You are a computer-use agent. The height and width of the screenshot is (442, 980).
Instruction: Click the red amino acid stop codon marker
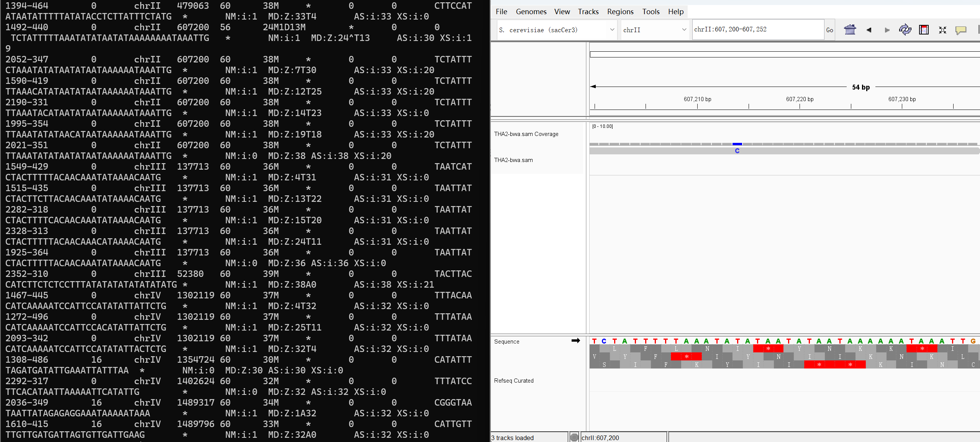pos(768,349)
